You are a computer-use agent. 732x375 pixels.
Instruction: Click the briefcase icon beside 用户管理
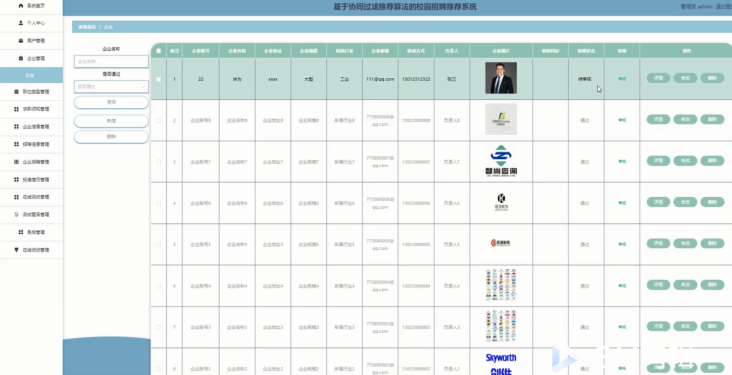21,41
